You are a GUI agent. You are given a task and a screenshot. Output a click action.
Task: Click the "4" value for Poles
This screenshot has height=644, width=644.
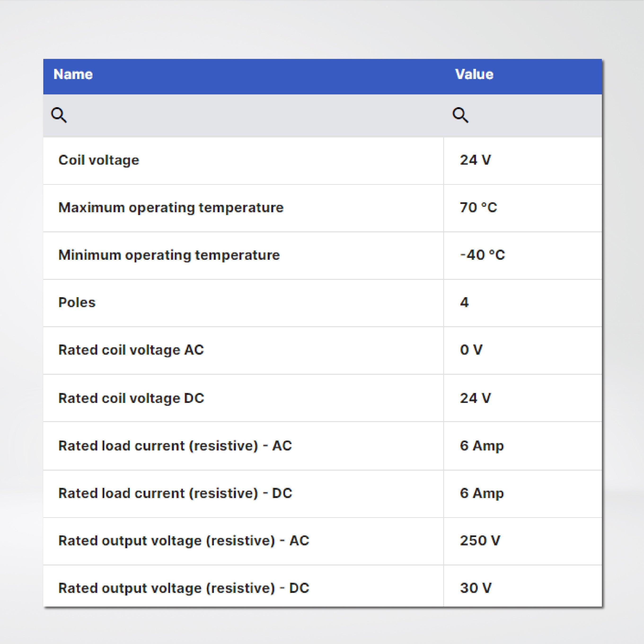[x=464, y=303]
